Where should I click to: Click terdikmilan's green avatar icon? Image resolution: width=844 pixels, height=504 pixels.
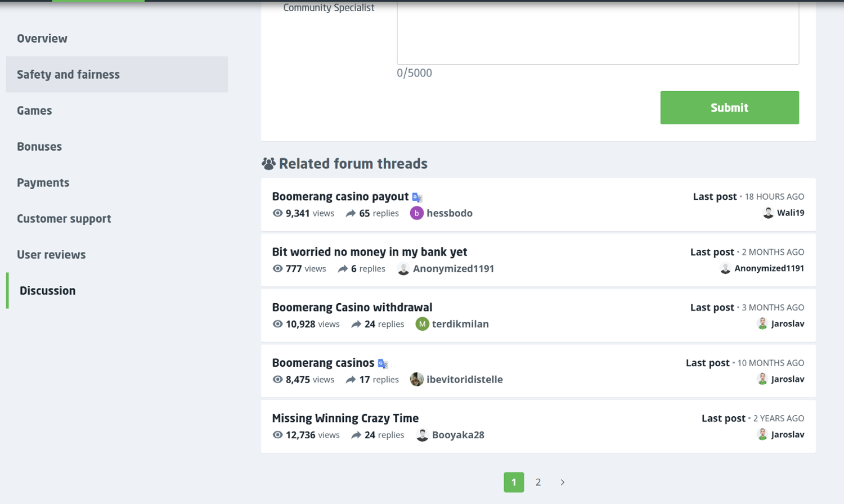click(422, 324)
